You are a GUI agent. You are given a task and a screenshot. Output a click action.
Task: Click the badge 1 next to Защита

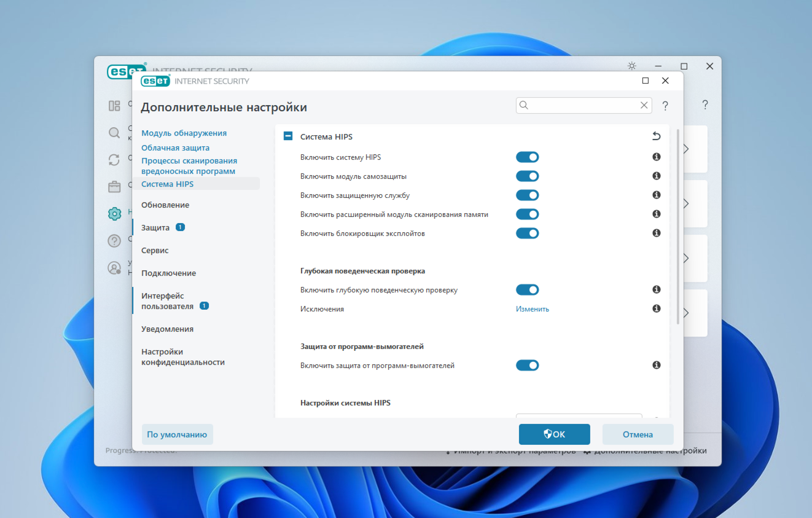[180, 227]
